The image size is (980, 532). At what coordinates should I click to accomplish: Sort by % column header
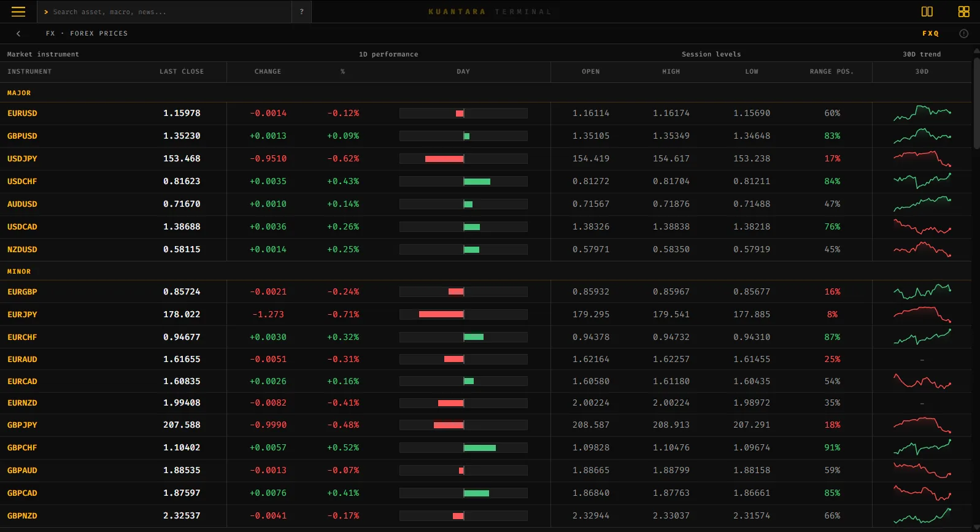point(343,72)
